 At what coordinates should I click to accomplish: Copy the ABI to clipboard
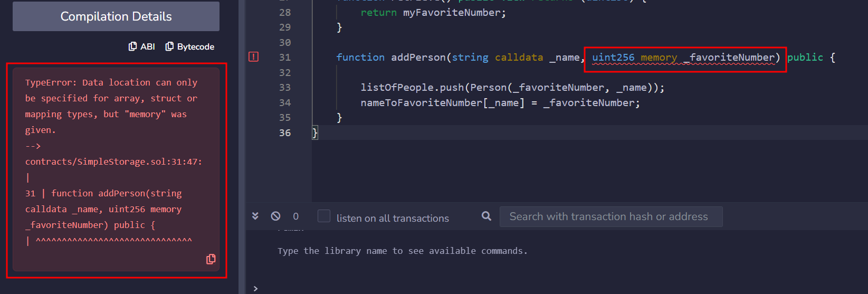tap(142, 46)
